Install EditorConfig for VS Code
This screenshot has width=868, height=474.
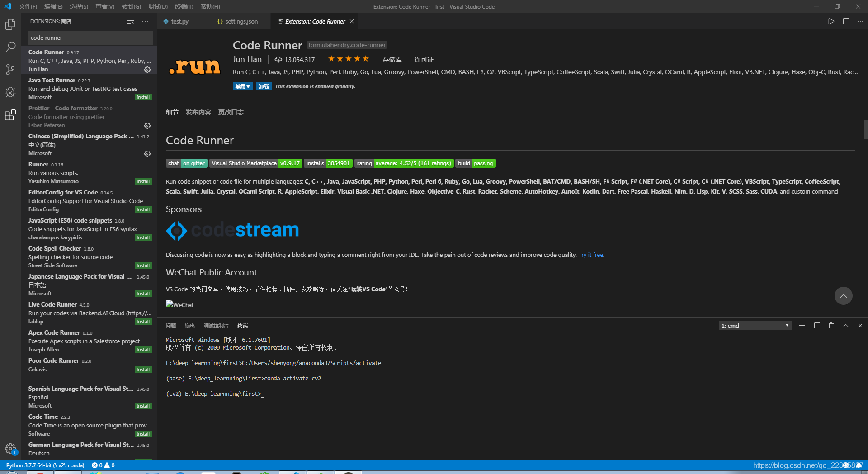143,209
